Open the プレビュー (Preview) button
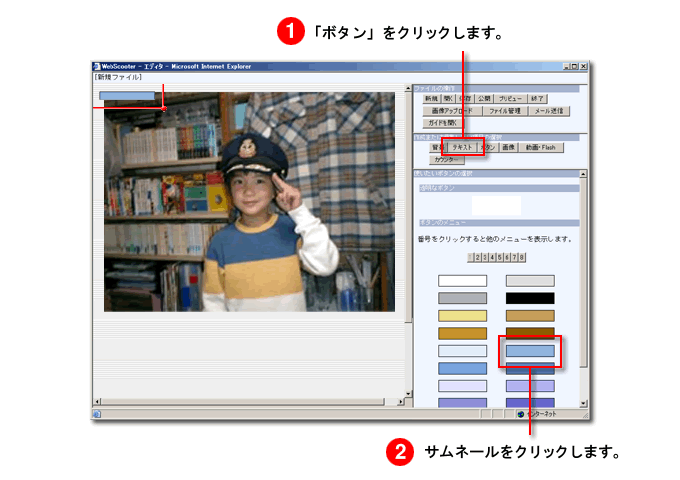 coord(510,99)
